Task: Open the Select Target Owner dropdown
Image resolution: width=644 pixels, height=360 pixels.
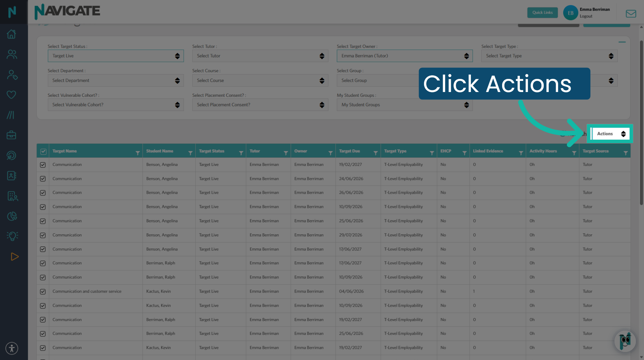Action: point(405,56)
